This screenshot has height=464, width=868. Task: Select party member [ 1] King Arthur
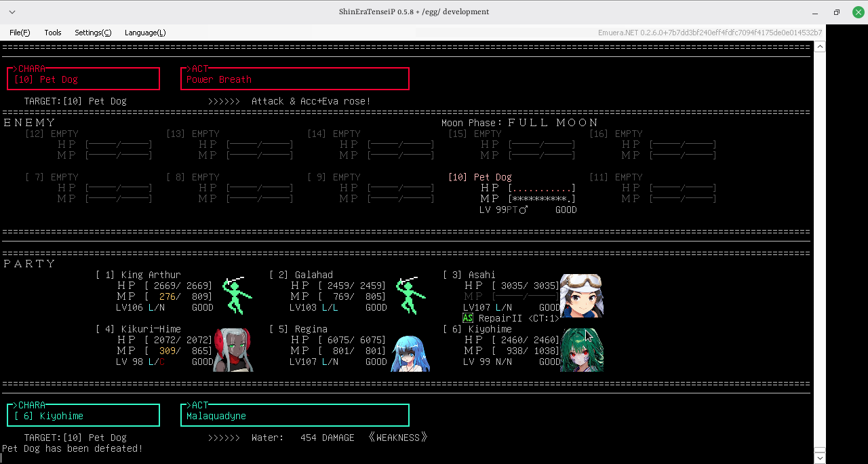[138, 275]
